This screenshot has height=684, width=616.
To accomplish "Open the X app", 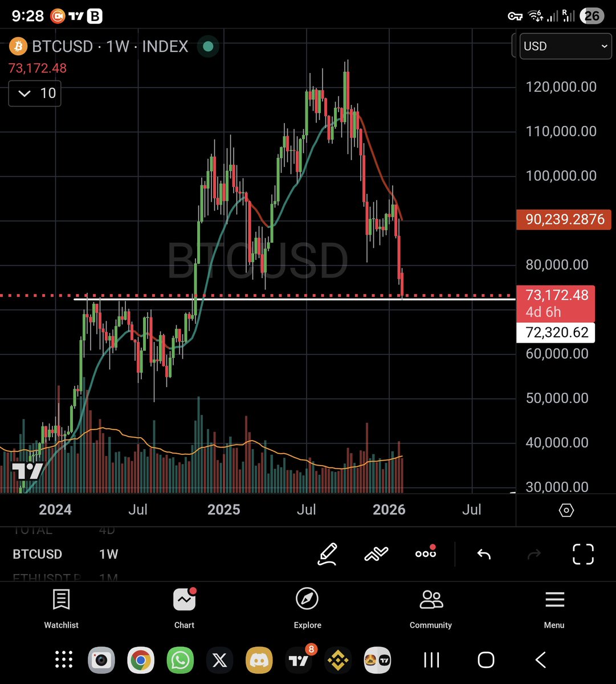I will tap(219, 660).
